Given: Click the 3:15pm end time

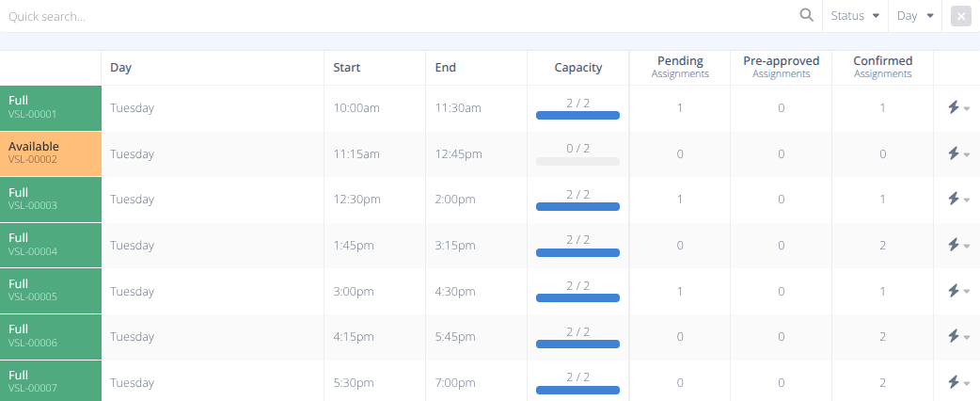Looking at the screenshot, I should coord(455,245).
